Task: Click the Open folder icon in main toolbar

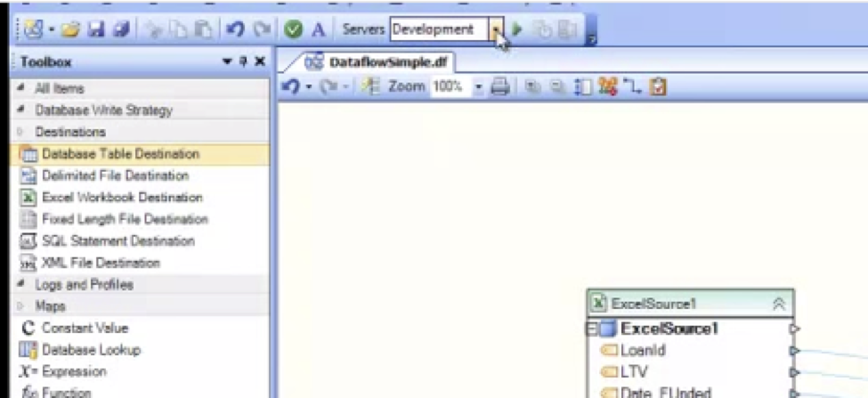Action: click(70, 29)
